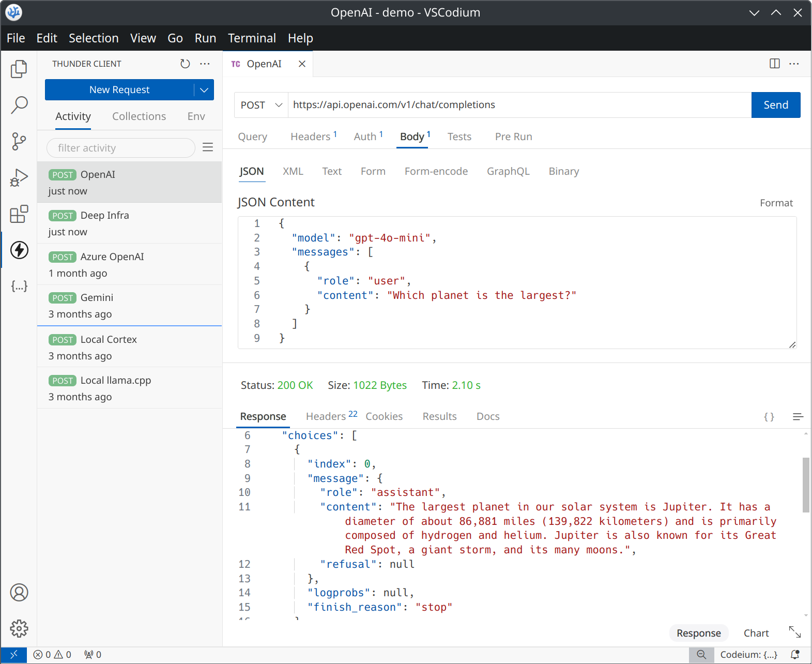812x664 pixels.
Task: Switch to the Response view pill
Action: click(699, 633)
